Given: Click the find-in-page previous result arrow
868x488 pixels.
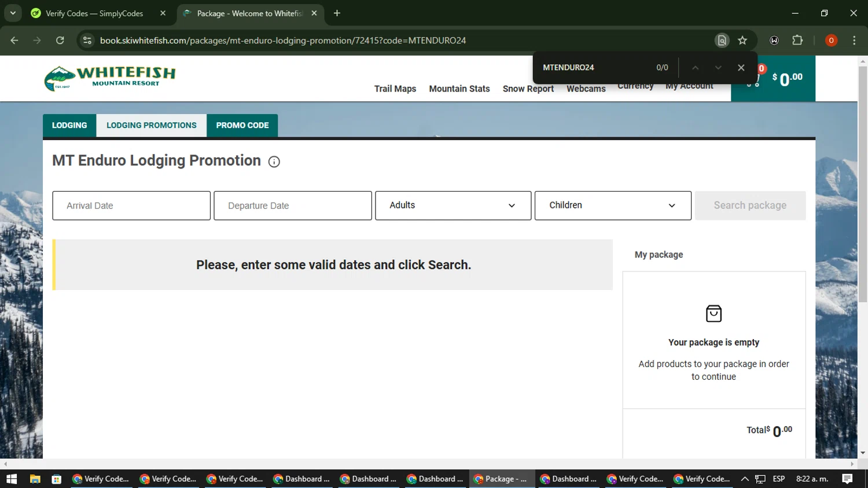Looking at the screenshot, I should pos(696,68).
